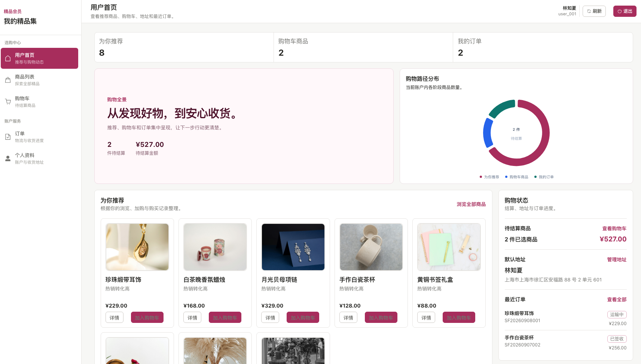Click the cart icon beside 购物车
Image resolution: width=641 pixels, height=364 pixels.
tap(8, 102)
